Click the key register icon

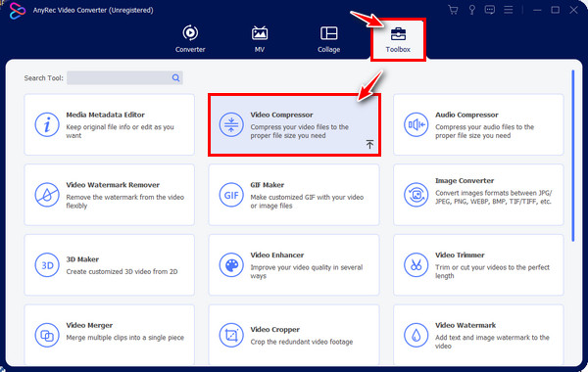471,10
